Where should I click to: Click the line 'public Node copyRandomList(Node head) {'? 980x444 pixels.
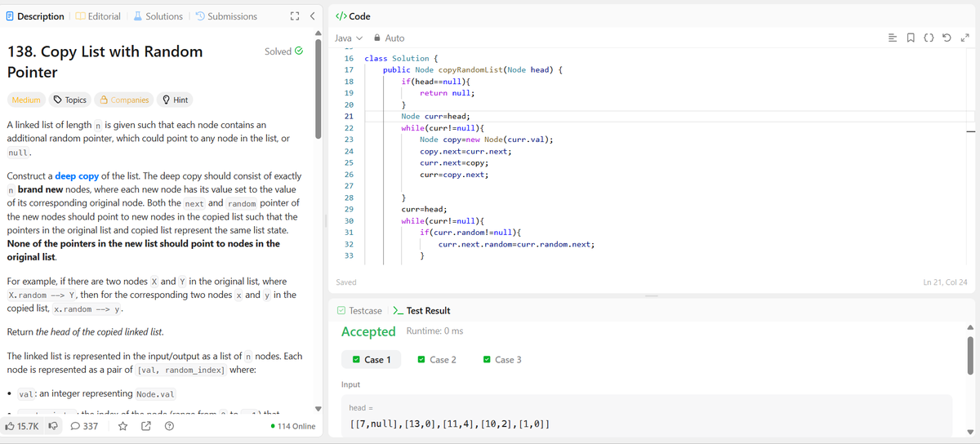pos(473,70)
